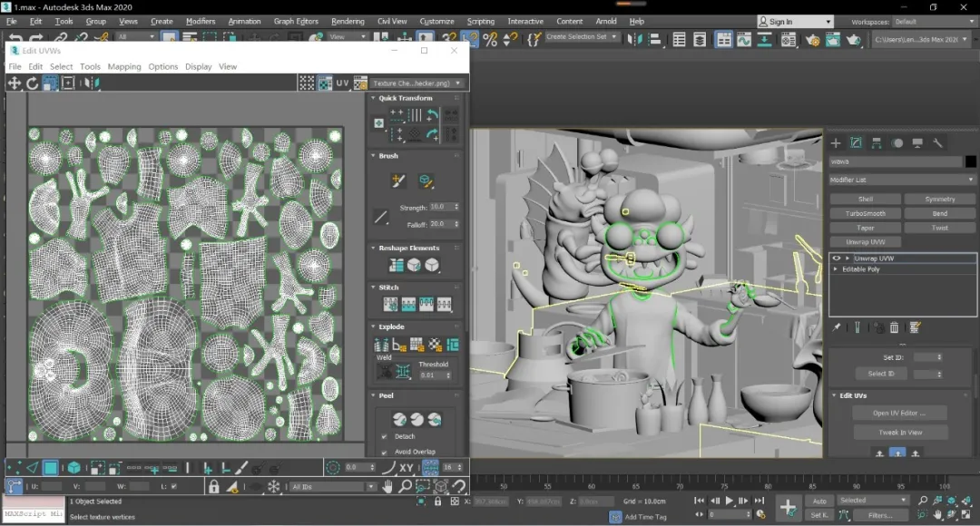Click the black object color swatch
Screen dimensions: 980x526
[x=971, y=161]
